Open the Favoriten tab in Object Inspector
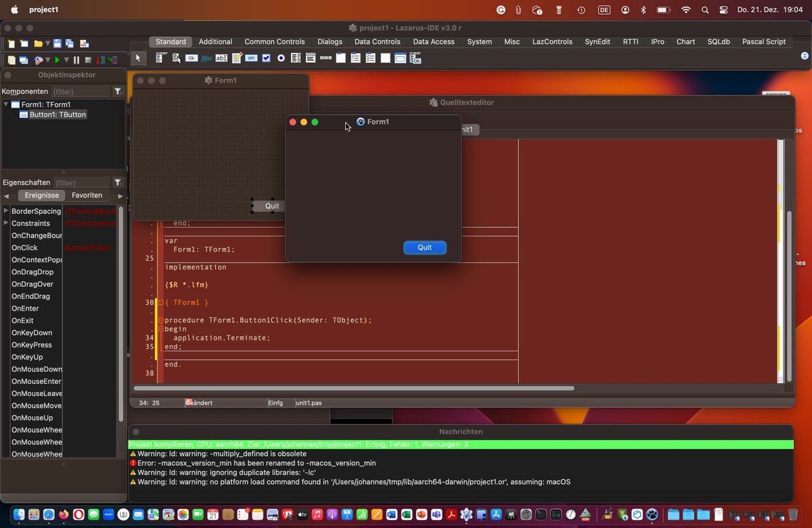The width and height of the screenshot is (812, 528). [87, 195]
